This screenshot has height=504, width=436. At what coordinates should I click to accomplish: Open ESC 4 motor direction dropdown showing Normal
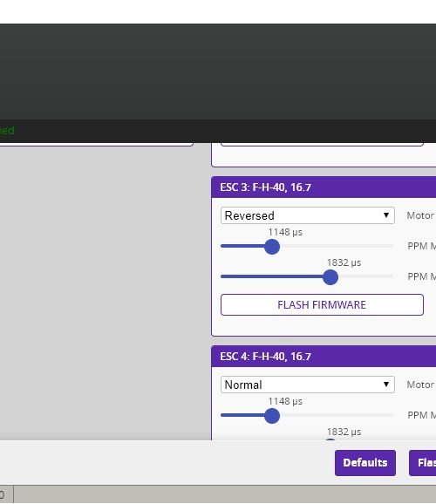pos(308,385)
